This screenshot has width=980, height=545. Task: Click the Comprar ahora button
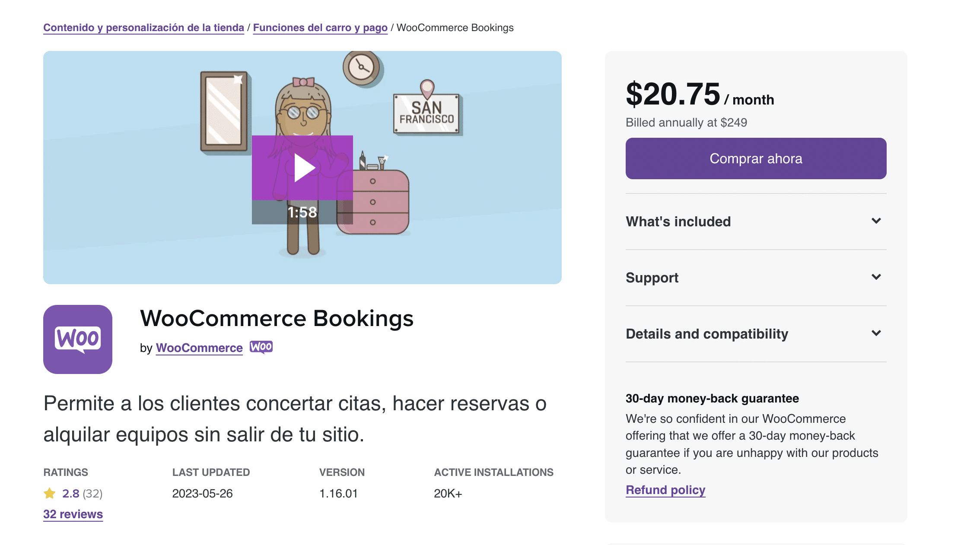(x=756, y=158)
